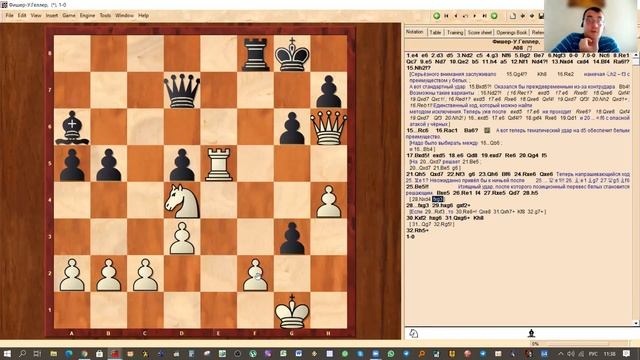The height and width of the screenshot is (360, 640).
Task: Click the black bishop on a6
Action: (72, 128)
